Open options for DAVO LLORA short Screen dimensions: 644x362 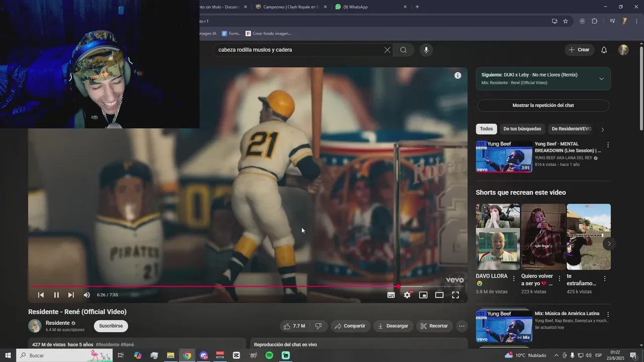(514, 279)
